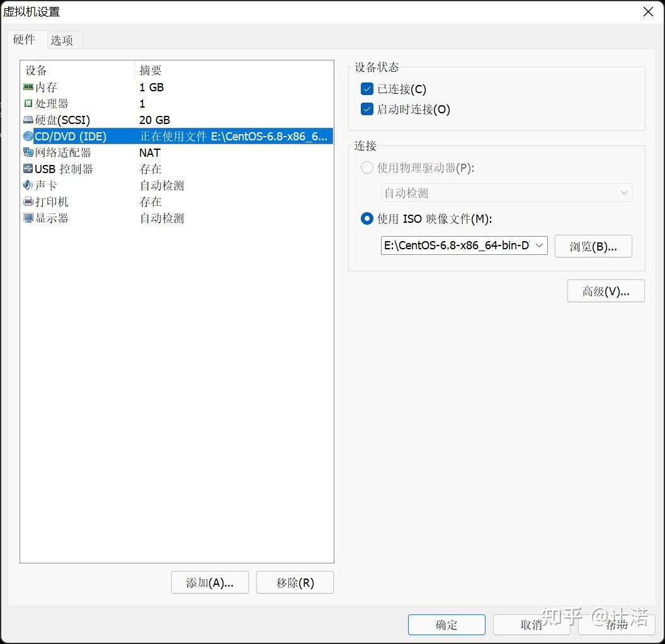Click the 添加(A) button to add hardware
This screenshot has width=665, height=644.
pyautogui.click(x=210, y=582)
